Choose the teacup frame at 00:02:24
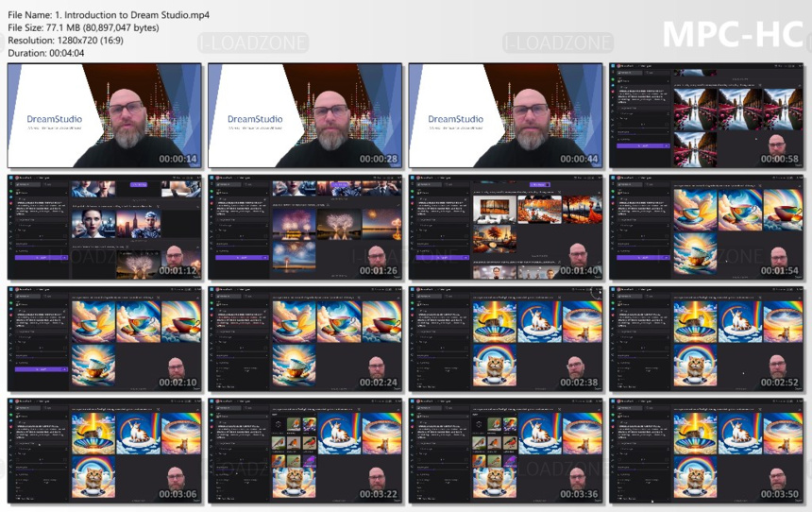 (x=305, y=339)
